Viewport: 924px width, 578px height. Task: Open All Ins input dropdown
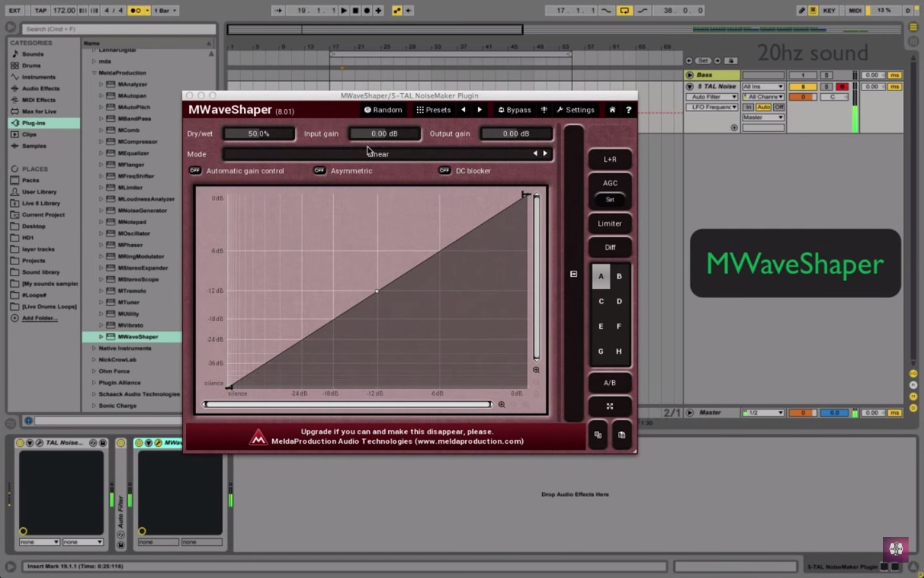click(x=763, y=87)
